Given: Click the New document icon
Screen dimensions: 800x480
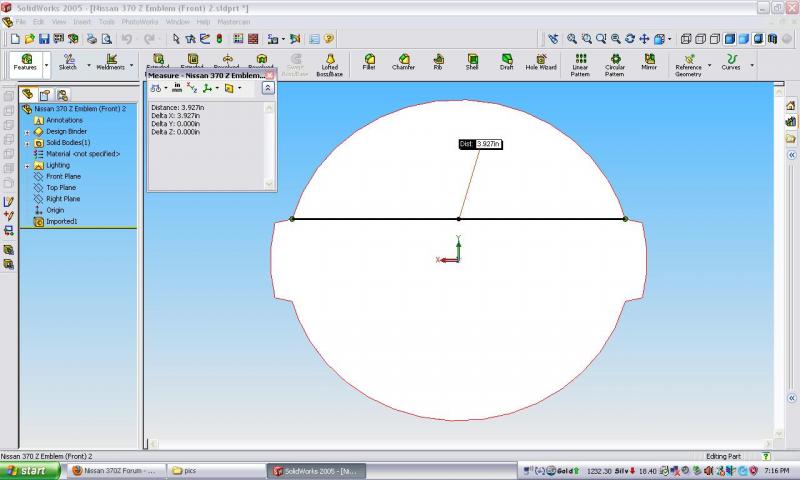Looking at the screenshot, I should pyautogui.click(x=15, y=39).
